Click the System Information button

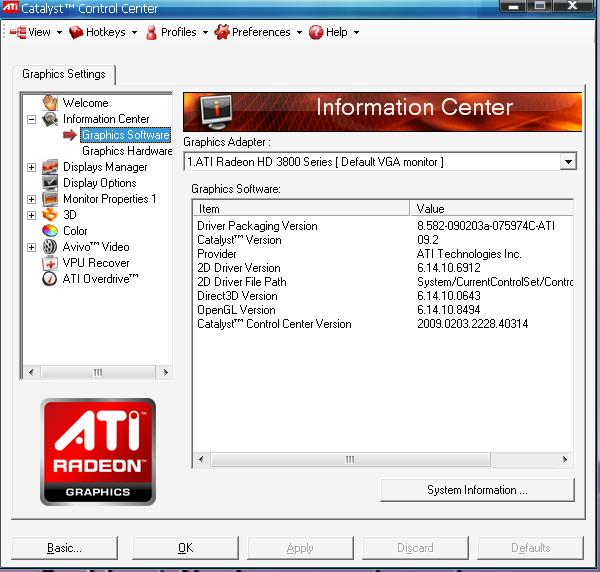point(477,490)
